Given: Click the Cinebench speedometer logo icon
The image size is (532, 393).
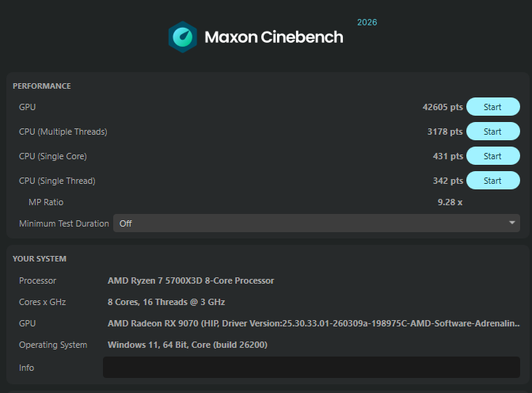Looking at the screenshot, I should (x=183, y=37).
